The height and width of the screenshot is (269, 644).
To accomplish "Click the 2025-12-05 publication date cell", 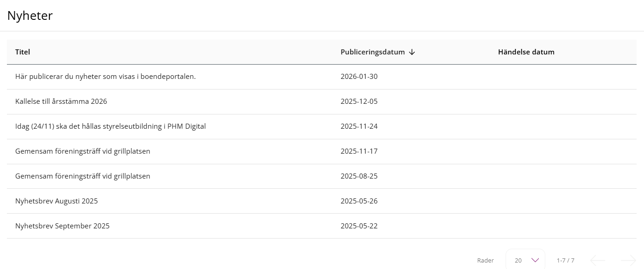I will (x=359, y=102).
